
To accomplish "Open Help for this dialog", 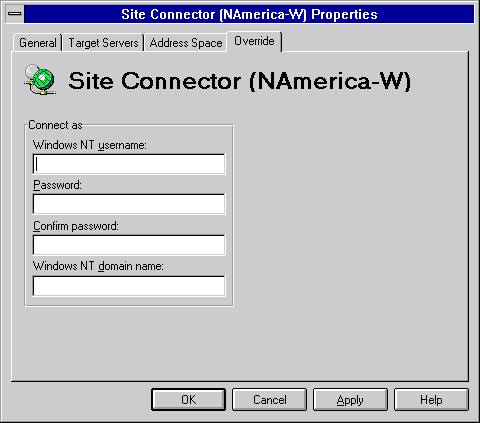I will tap(431, 399).
